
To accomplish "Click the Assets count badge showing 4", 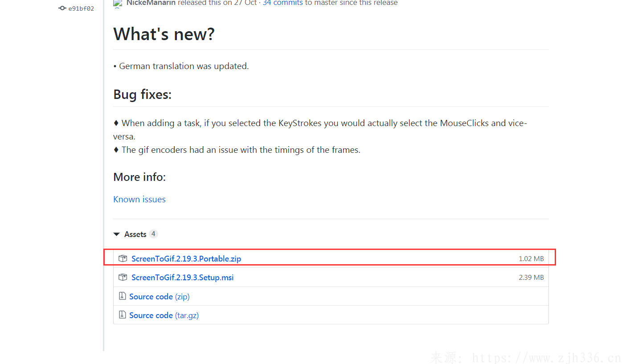I will point(153,234).
